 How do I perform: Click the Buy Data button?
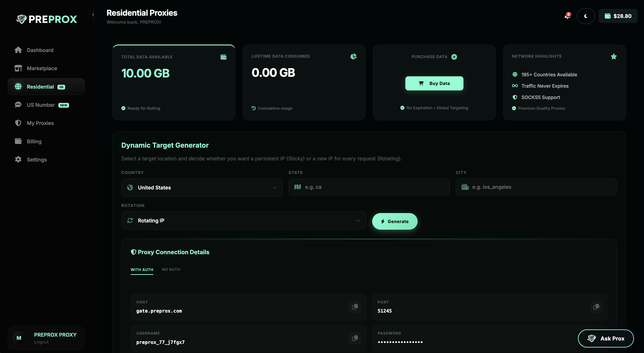434,83
